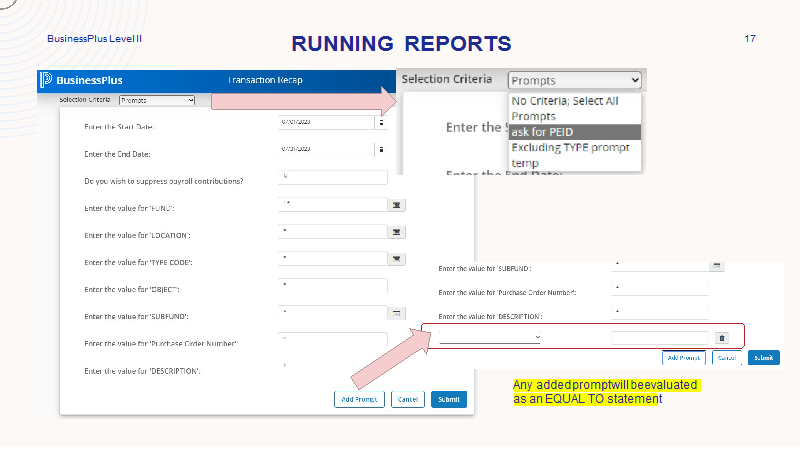Click the added prompt's value field

(660, 337)
